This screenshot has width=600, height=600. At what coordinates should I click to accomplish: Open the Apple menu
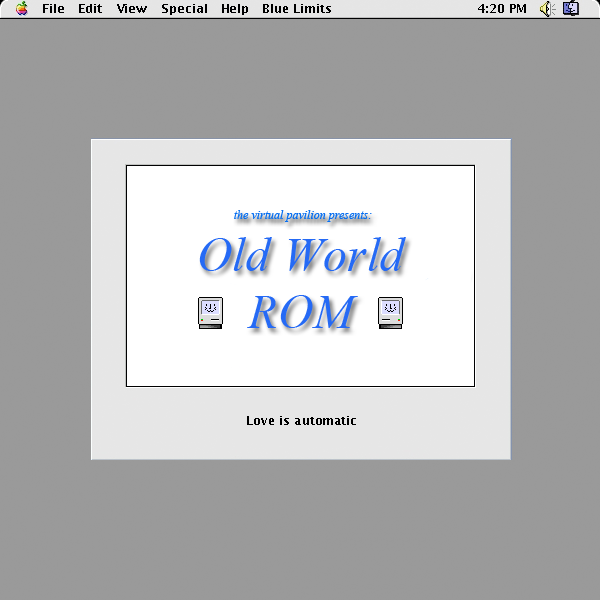[x=21, y=9]
